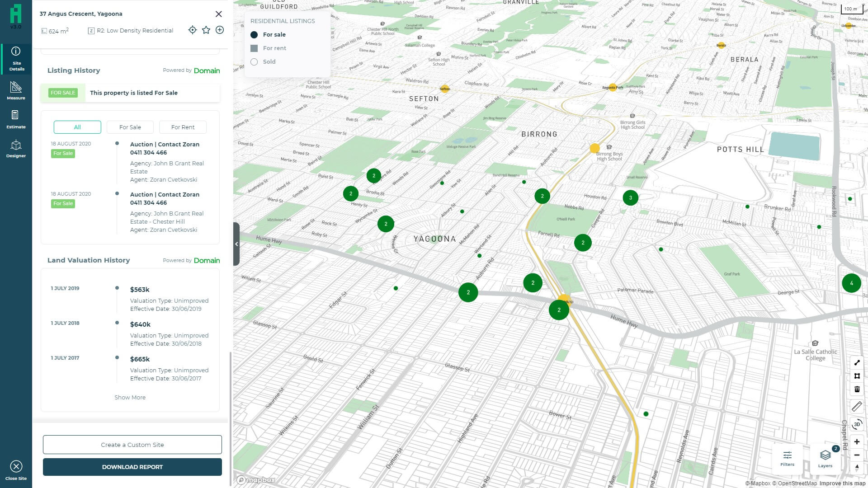
Task: Click the cluster marker on Farnell Rd
Action: 583,243
